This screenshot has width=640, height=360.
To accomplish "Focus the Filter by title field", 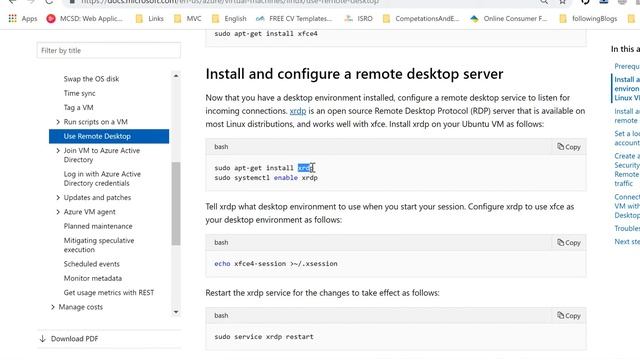I will [x=109, y=51].
